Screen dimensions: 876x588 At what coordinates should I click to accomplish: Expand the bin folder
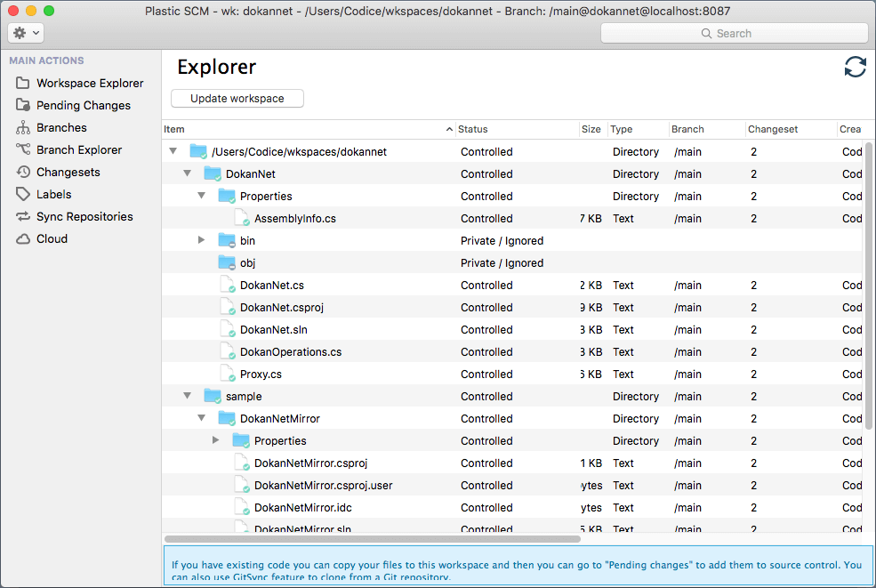(202, 240)
